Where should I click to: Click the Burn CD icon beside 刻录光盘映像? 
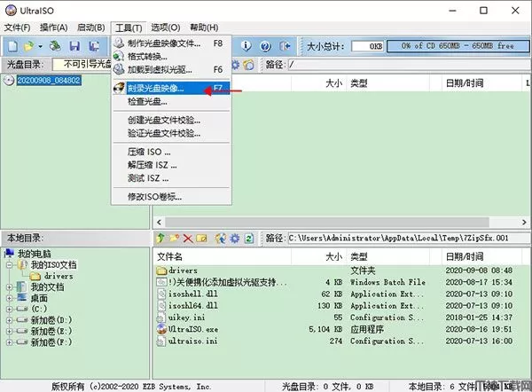(119, 88)
